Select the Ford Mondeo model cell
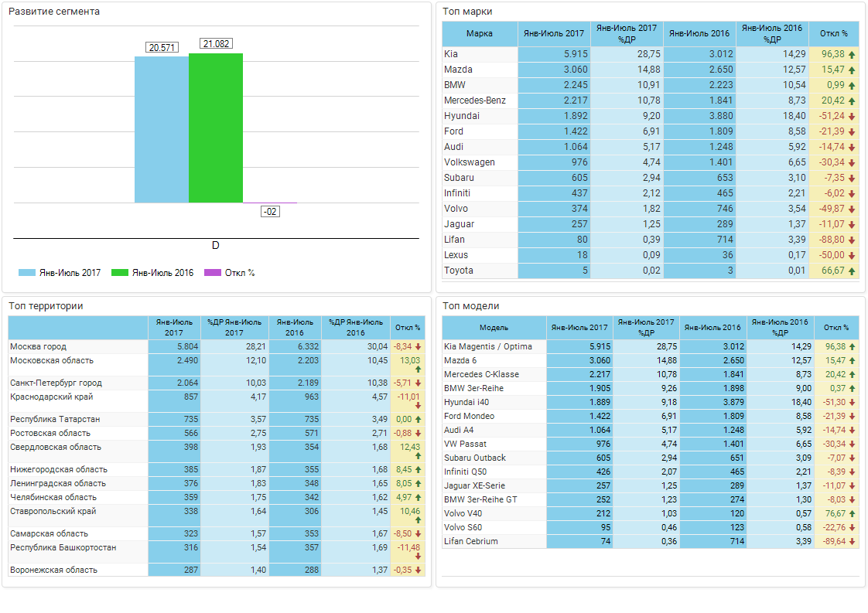Viewport: 868px width, 613px height. pyautogui.click(x=494, y=417)
